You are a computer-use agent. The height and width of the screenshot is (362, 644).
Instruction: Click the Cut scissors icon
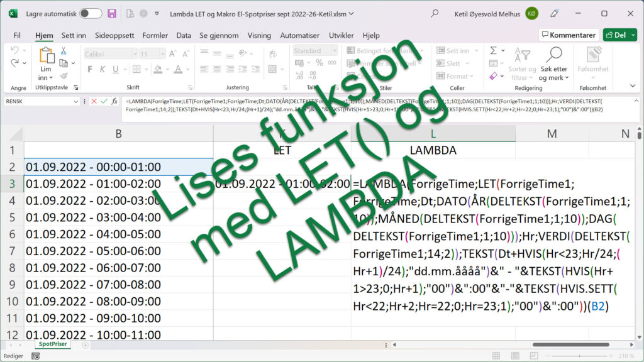[x=64, y=51]
